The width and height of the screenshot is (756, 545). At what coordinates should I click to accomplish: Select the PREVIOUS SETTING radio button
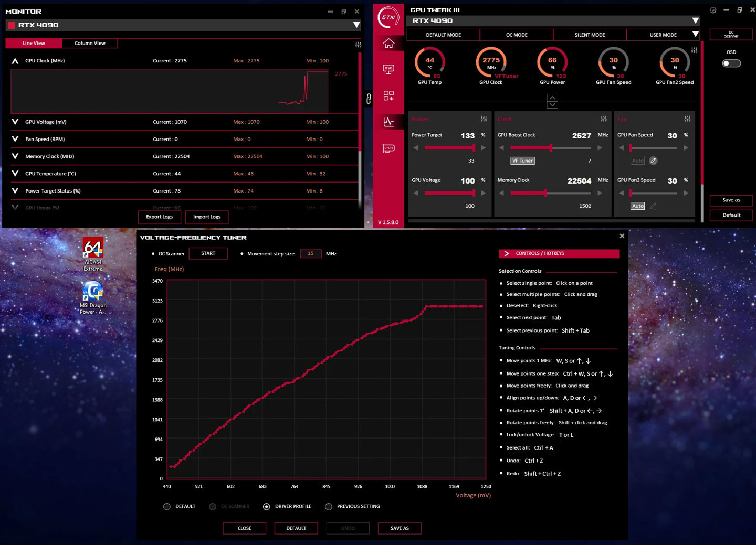(x=329, y=507)
